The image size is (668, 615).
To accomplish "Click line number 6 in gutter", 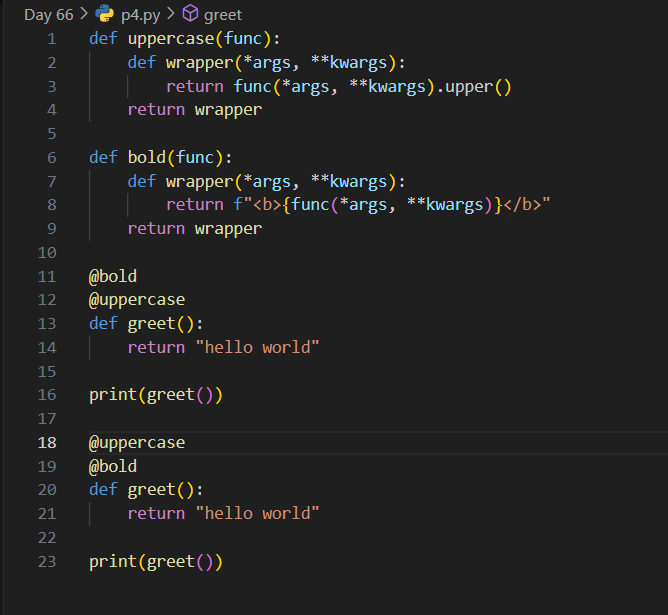I will (52, 158).
